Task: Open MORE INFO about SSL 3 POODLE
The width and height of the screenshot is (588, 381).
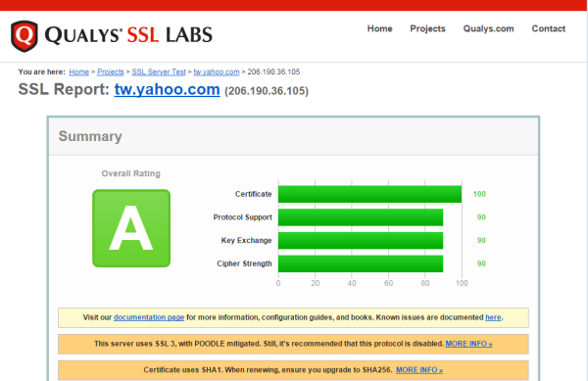Action: click(468, 344)
